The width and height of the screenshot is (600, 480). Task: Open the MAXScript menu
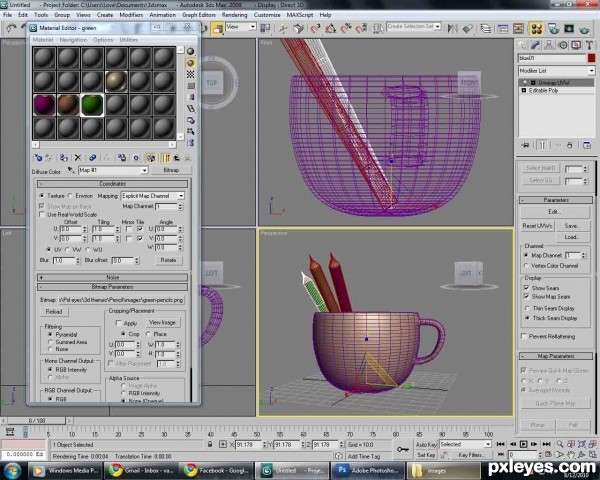pyautogui.click(x=300, y=15)
